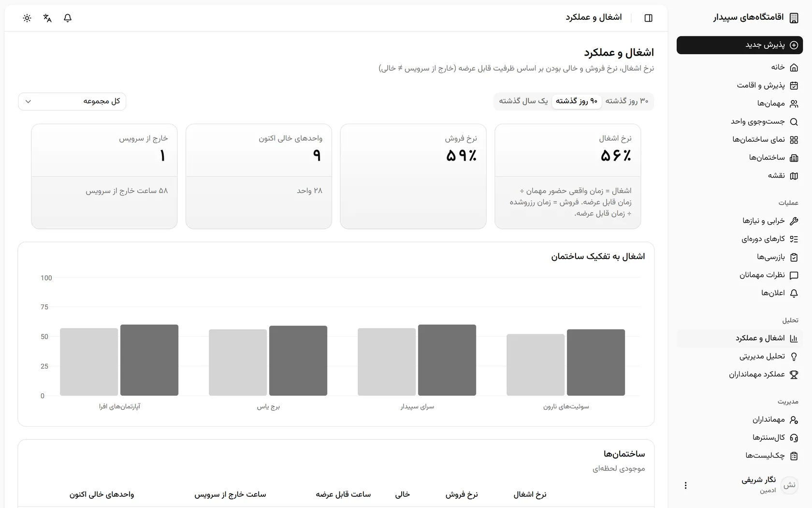Screen dimensions: 812x508
Task: Click the trophy icon for عملکرد مهمانداران
Action: coord(794,374)
